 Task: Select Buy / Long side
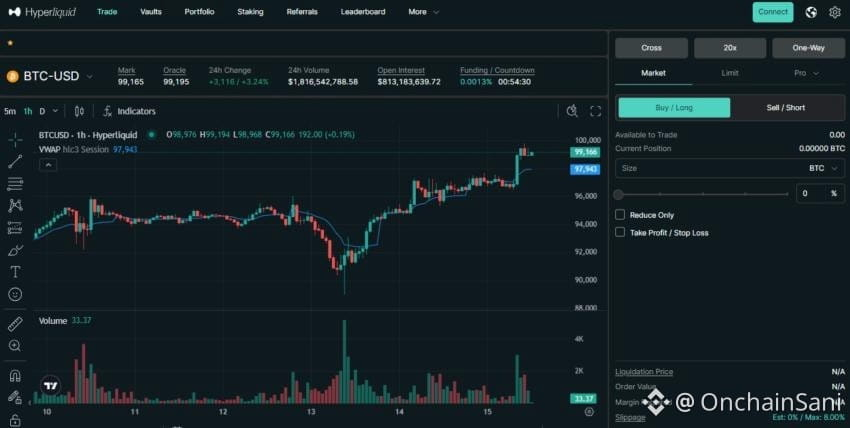pos(674,108)
